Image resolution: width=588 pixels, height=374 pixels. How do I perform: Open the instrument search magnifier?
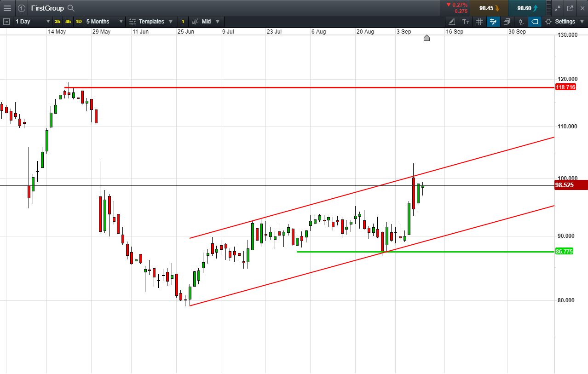[x=70, y=8]
